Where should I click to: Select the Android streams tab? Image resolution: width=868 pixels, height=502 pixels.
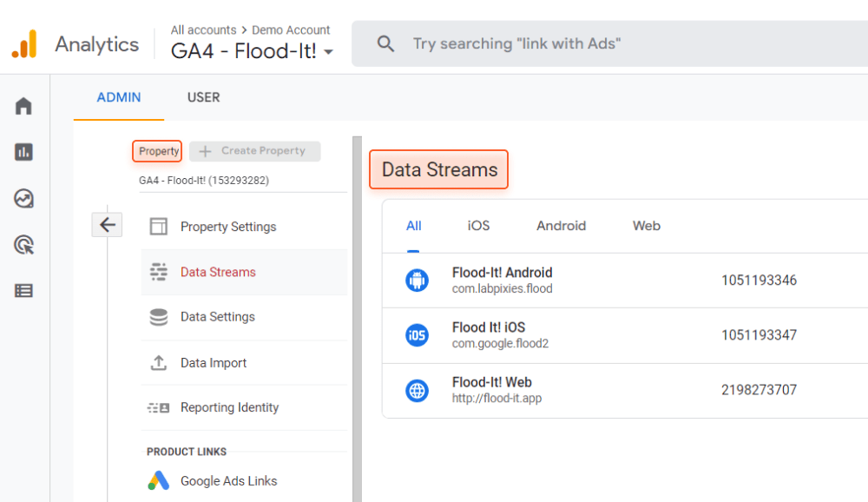click(x=561, y=226)
